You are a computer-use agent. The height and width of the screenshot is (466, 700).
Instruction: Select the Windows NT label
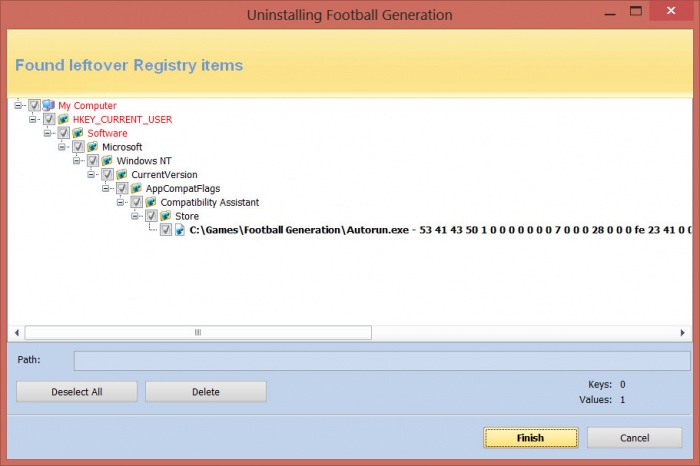pos(144,161)
